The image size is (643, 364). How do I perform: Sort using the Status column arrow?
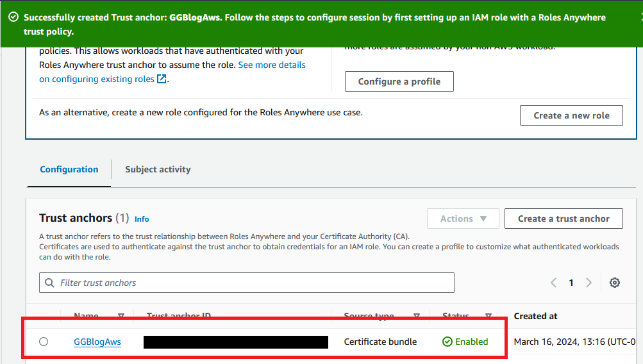(x=489, y=316)
